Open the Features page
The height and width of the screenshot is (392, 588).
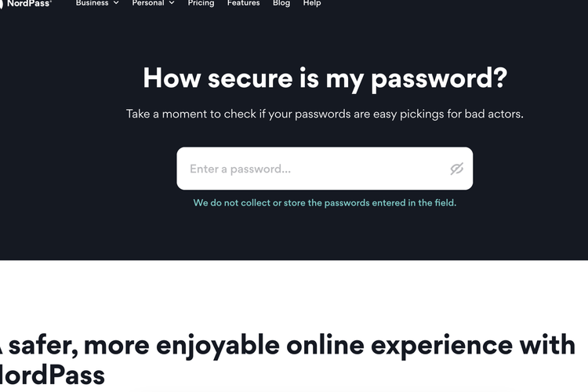pyautogui.click(x=243, y=3)
